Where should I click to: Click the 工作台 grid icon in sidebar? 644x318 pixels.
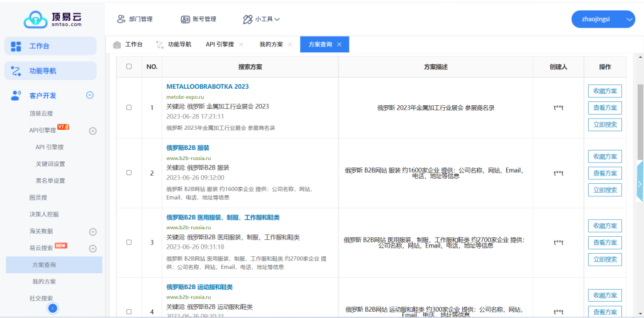point(16,46)
